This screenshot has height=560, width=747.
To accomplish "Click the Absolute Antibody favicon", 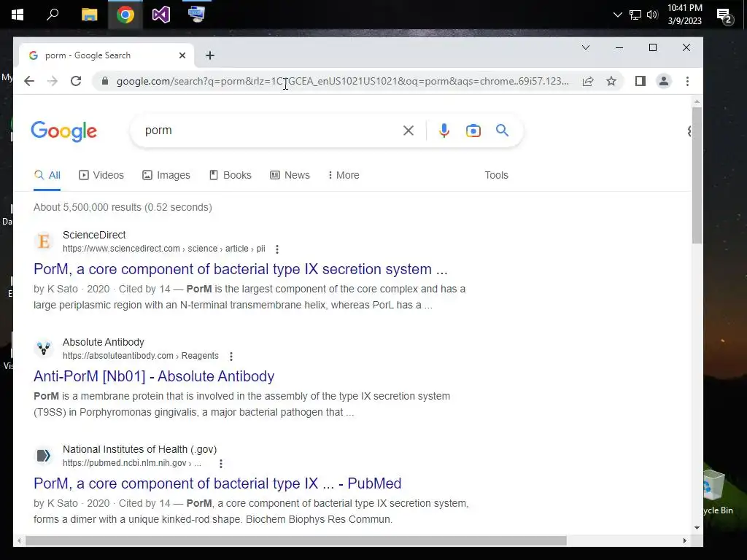I will pos(44,349).
